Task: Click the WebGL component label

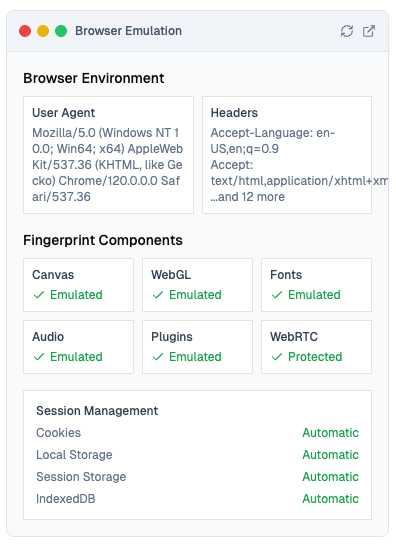Action: pos(171,275)
